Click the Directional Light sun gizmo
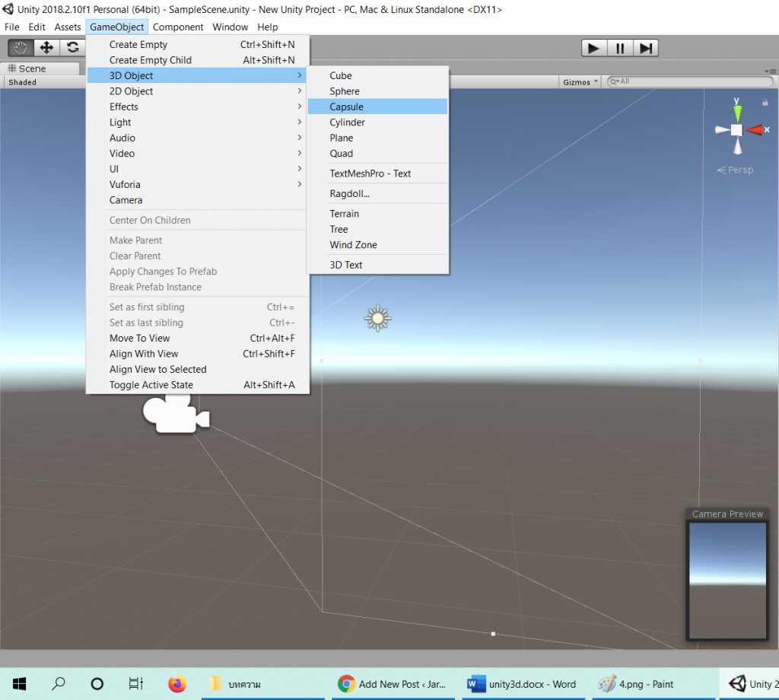The height and width of the screenshot is (700, 779). 377,319
